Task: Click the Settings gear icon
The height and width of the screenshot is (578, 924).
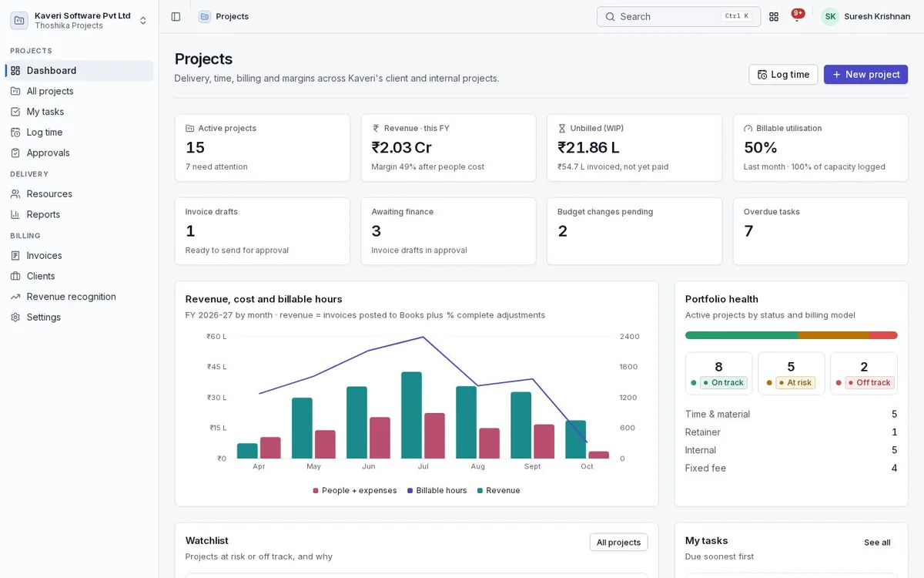Action: click(x=15, y=317)
